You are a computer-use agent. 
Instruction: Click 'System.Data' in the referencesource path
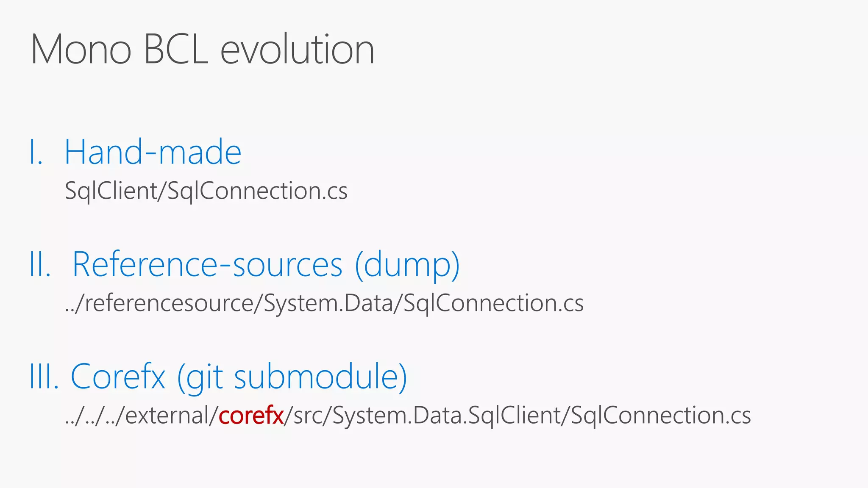tap(328, 303)
